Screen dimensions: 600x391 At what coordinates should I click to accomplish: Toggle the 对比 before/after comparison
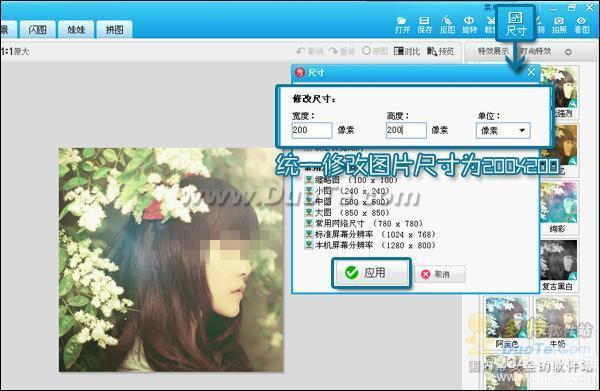click(x=407, y=51)
